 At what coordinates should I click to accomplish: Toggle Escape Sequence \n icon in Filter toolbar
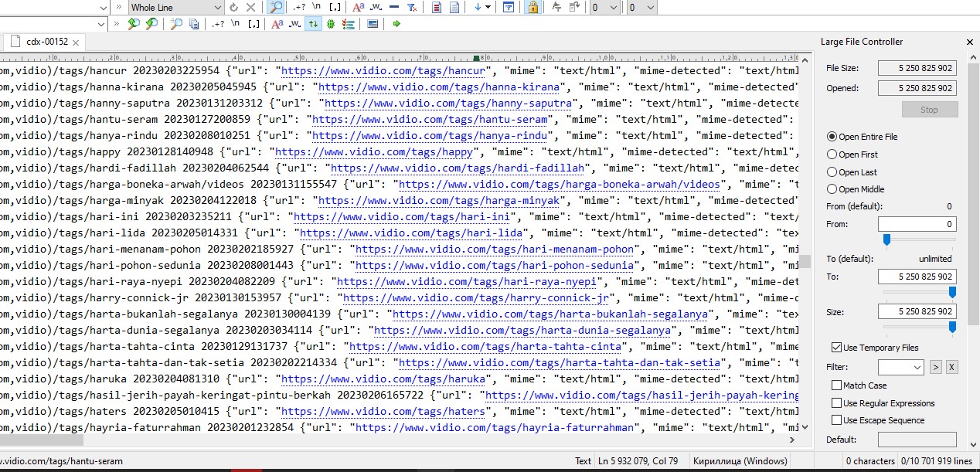coord(317,7)
